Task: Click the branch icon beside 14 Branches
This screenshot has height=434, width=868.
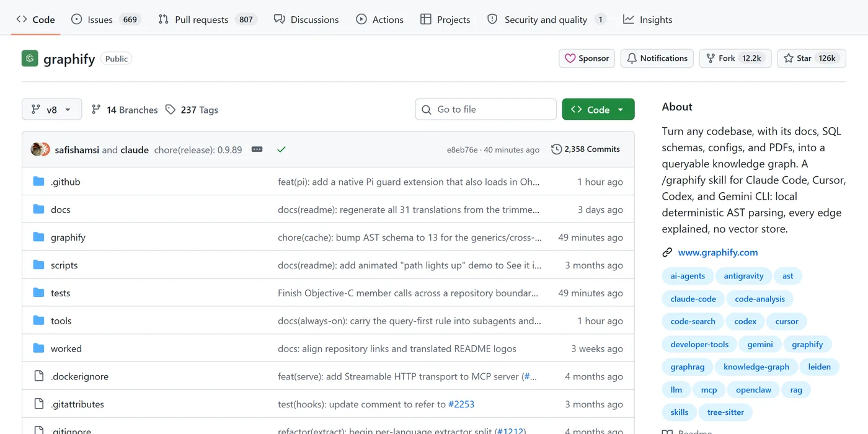Action: pos(96,110)
